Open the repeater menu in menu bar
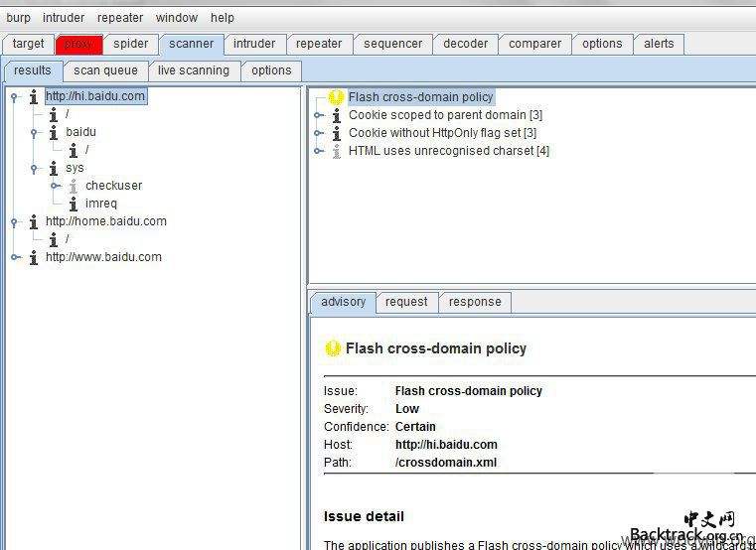The width and height of the screenshot is (756, 550). coord(120,18)
